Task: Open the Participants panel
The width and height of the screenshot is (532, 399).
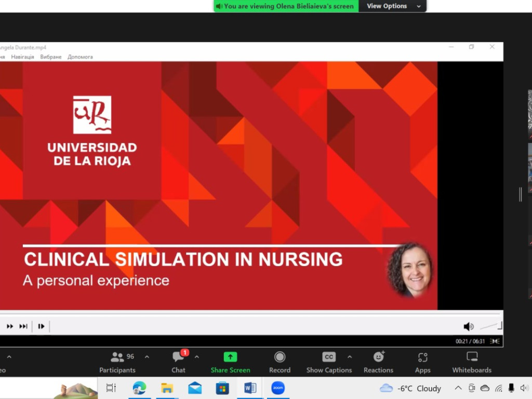Action: (117, 362)
